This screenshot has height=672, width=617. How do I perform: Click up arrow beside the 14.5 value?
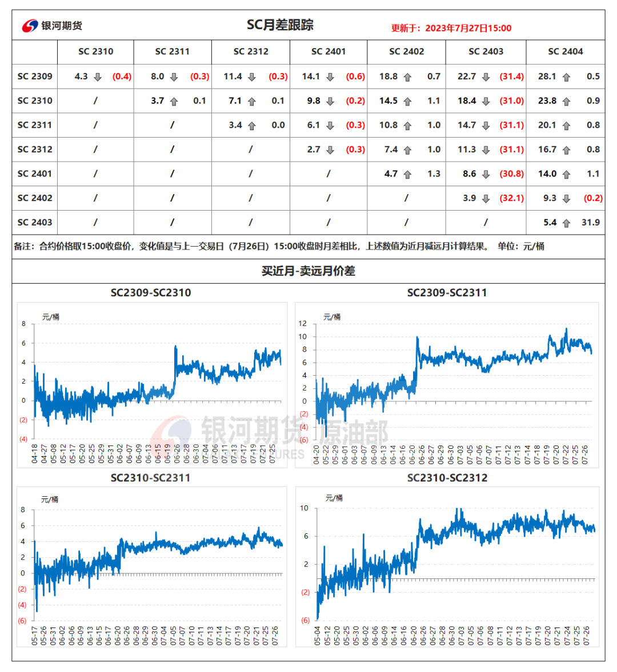coord(407,102)
